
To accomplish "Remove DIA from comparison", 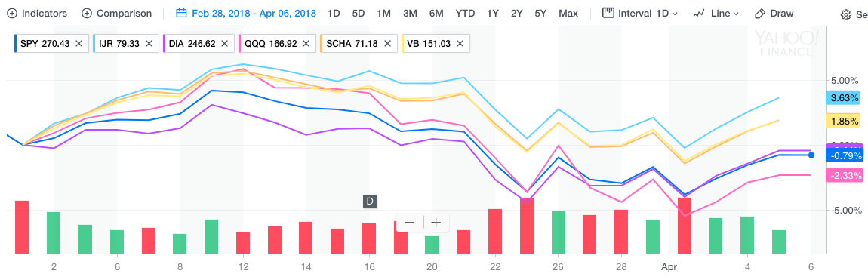I will tap(224, 43).
